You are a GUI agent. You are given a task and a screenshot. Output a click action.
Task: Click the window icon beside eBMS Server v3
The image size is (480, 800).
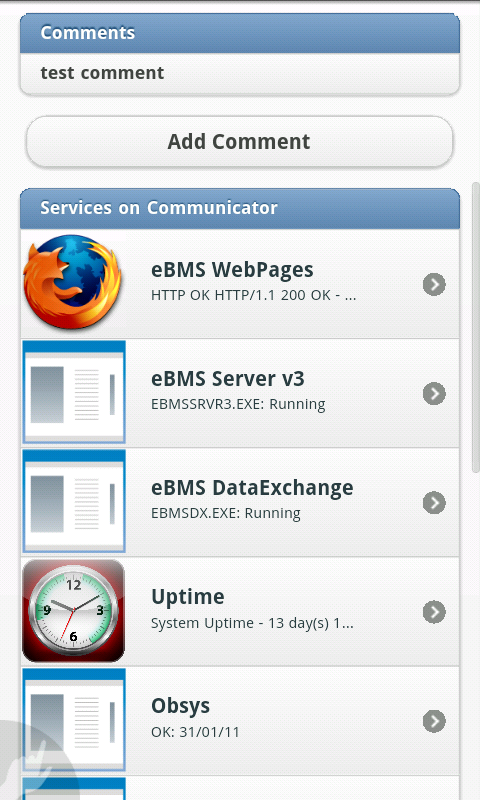(74, 392)
